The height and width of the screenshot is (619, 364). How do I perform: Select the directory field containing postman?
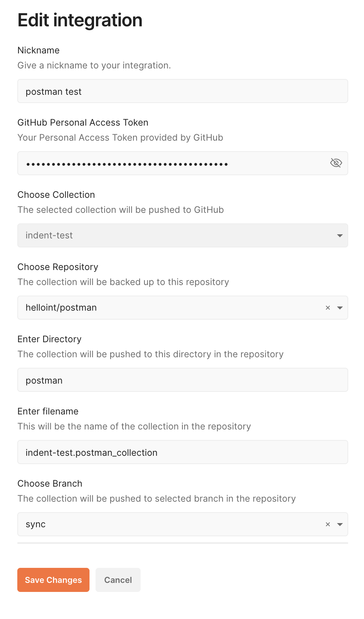pyautogui.click(x=182, y=380)
